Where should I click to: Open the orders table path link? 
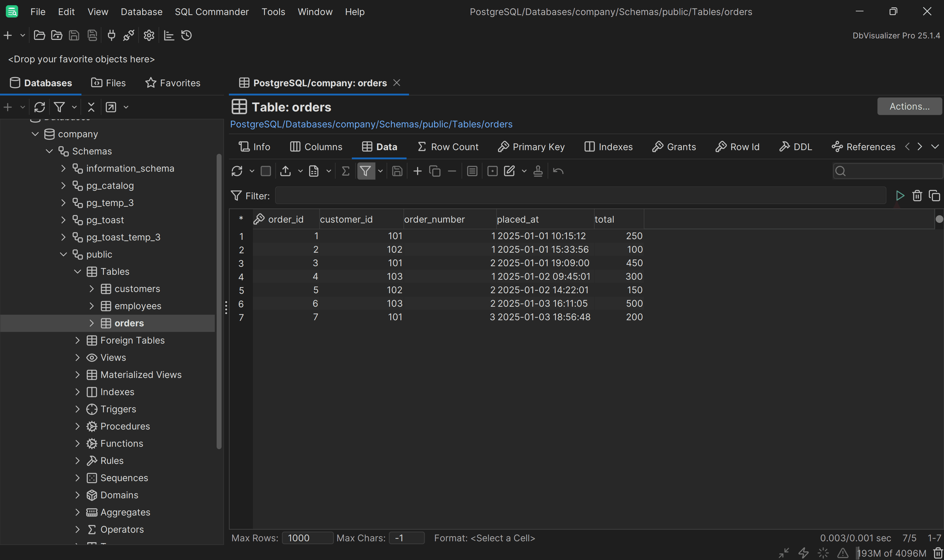[371, 124]
